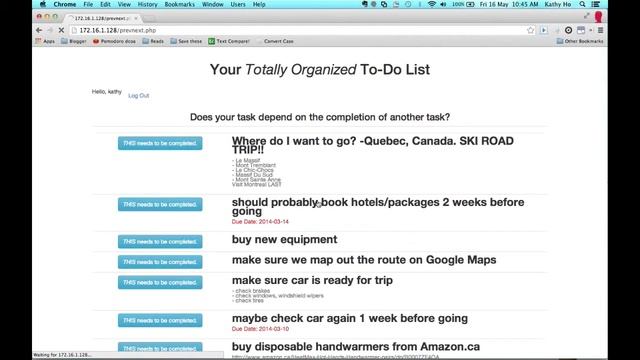Click the Wi-Fi status icon
Viewport: 640px width, 360px height.
pos(431,4)
